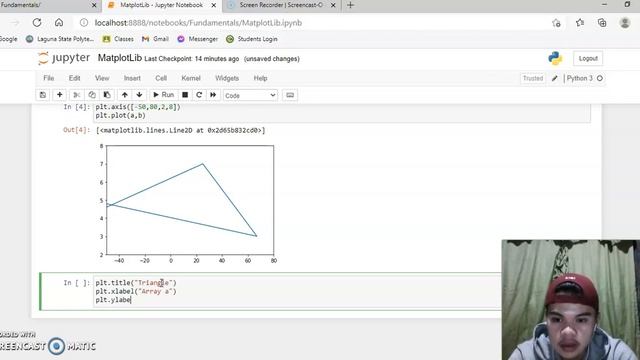Open the Favorites list icon
This screenshot has width=640, height=360.
pos(580,23)
